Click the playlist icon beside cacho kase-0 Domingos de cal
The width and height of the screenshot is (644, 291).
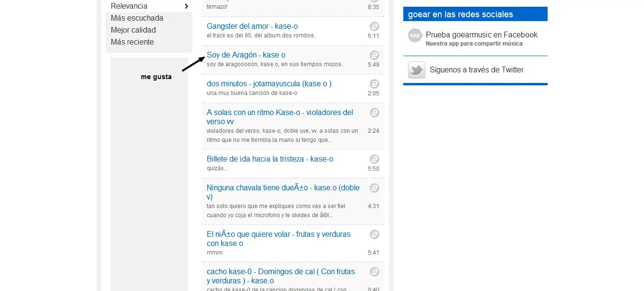pyautogui.click(x=374, y=272)
